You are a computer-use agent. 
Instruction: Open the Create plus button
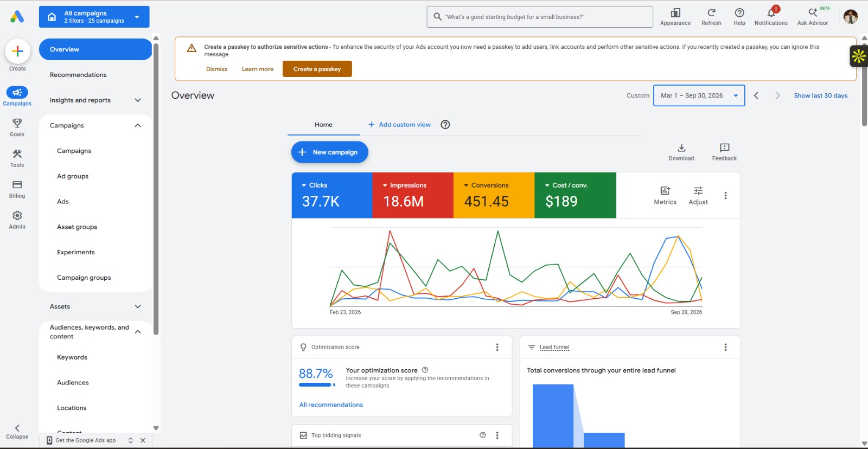[x=17, y=52]
